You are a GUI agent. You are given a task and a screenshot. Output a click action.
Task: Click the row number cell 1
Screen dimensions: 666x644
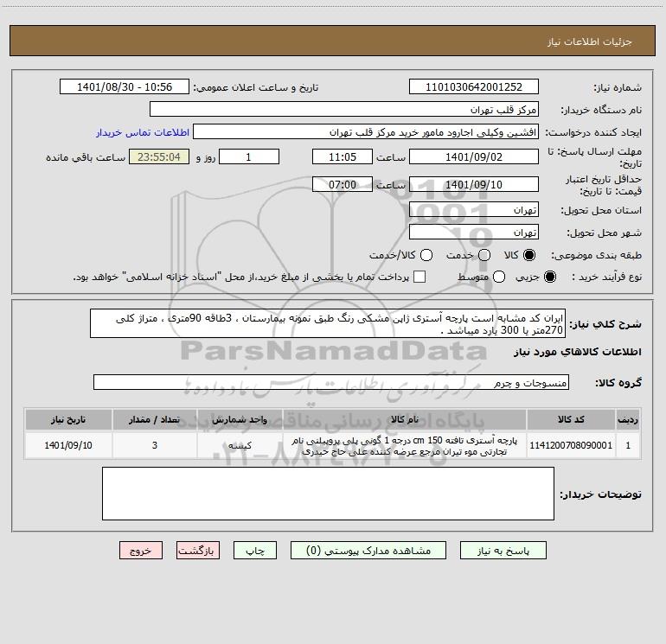(628, 445)
